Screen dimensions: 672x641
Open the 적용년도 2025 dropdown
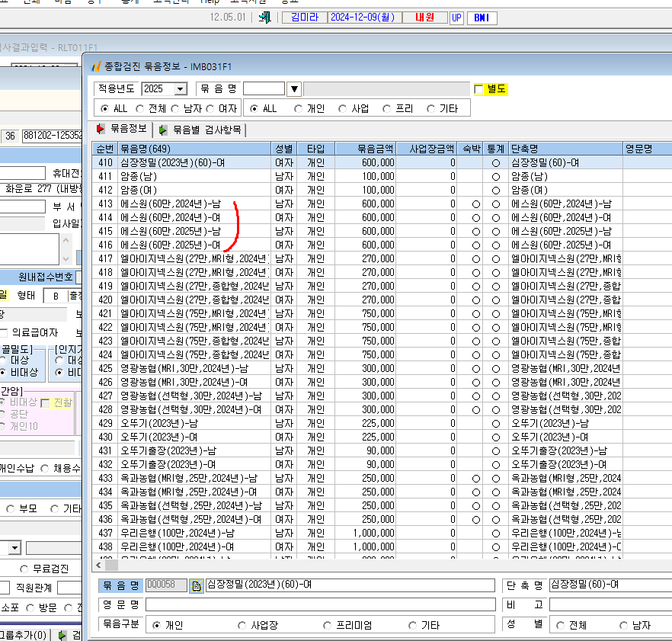[x=181, y=88]
